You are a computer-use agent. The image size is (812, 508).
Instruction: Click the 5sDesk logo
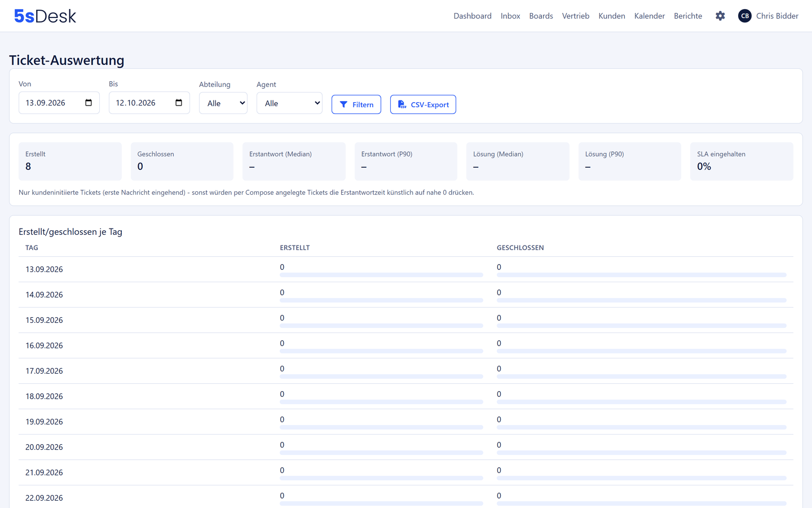45,16
